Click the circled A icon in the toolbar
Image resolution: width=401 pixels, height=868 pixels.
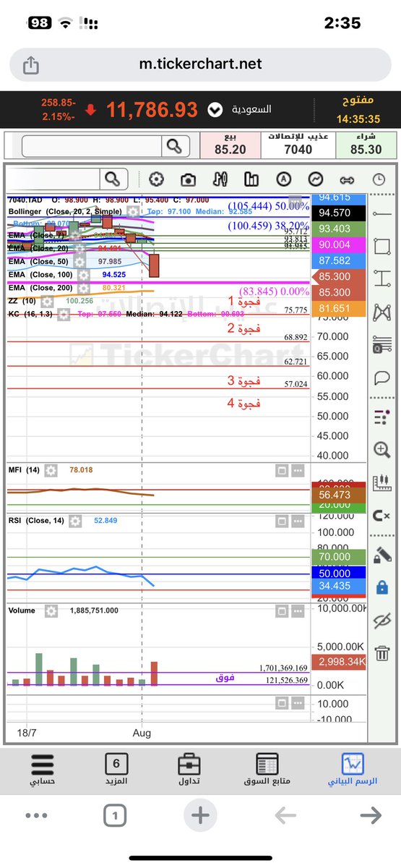click(x=283, y=179)
